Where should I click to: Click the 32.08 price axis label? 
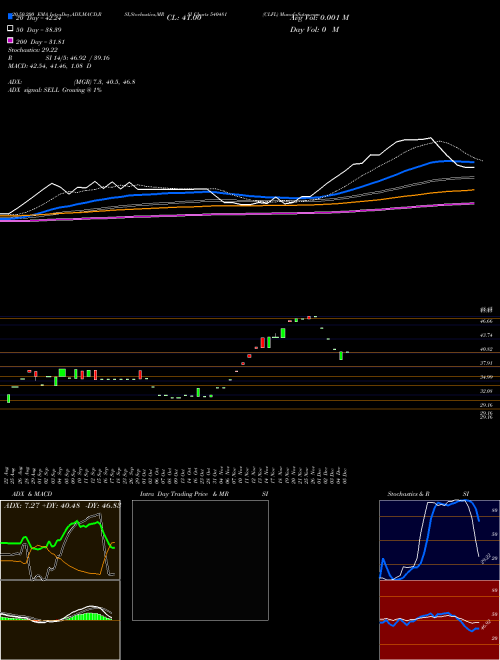[x=486, y=391]
